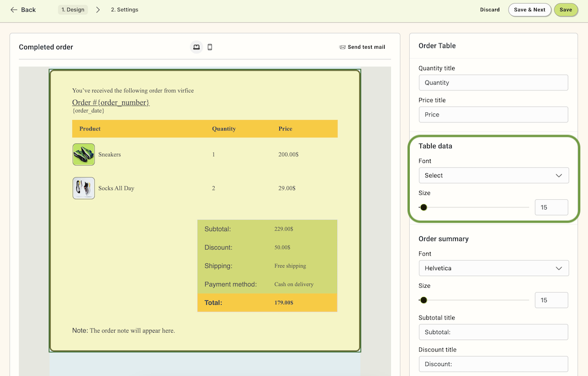Open Table data Font dropdown

pyautogui.click(x=493, y=175)
